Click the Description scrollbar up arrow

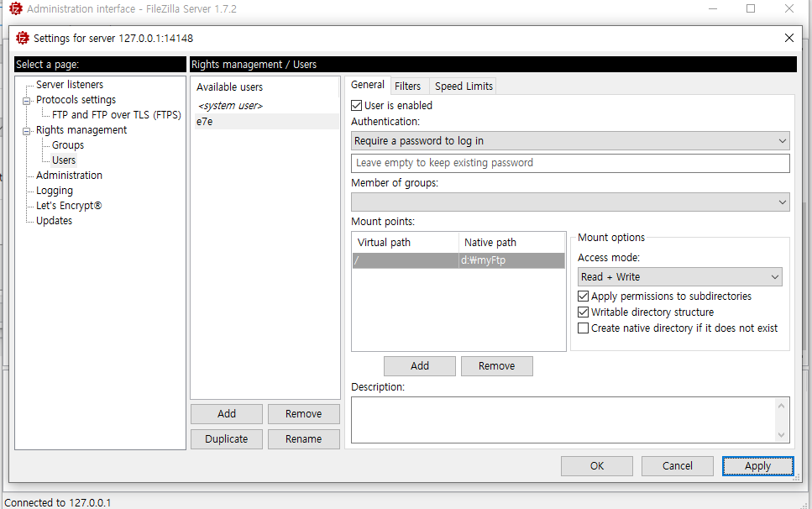pyautogui.click(x=782, y=406)
